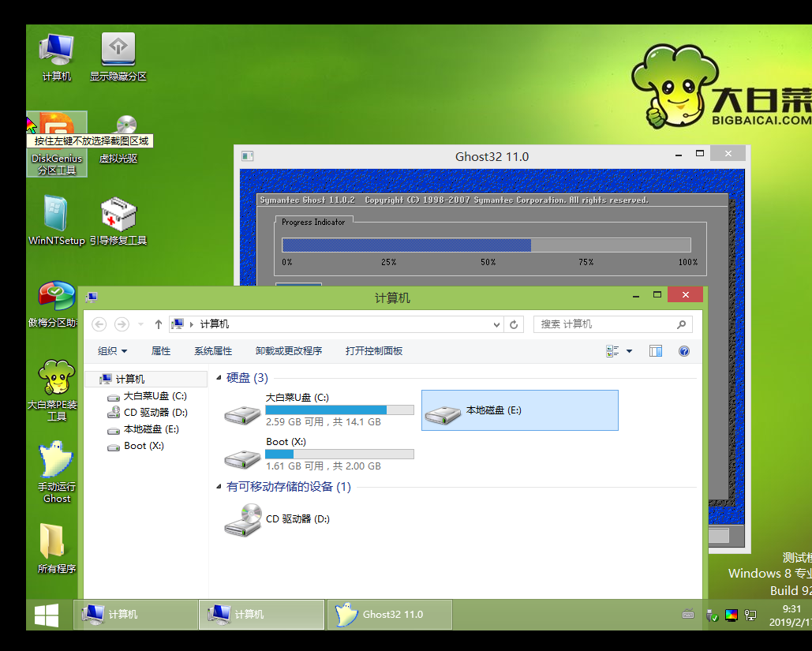Launch 手动运行 Ghost desktop icon
The height and width of the screenshot is (651, 812).
click(57, 473)
